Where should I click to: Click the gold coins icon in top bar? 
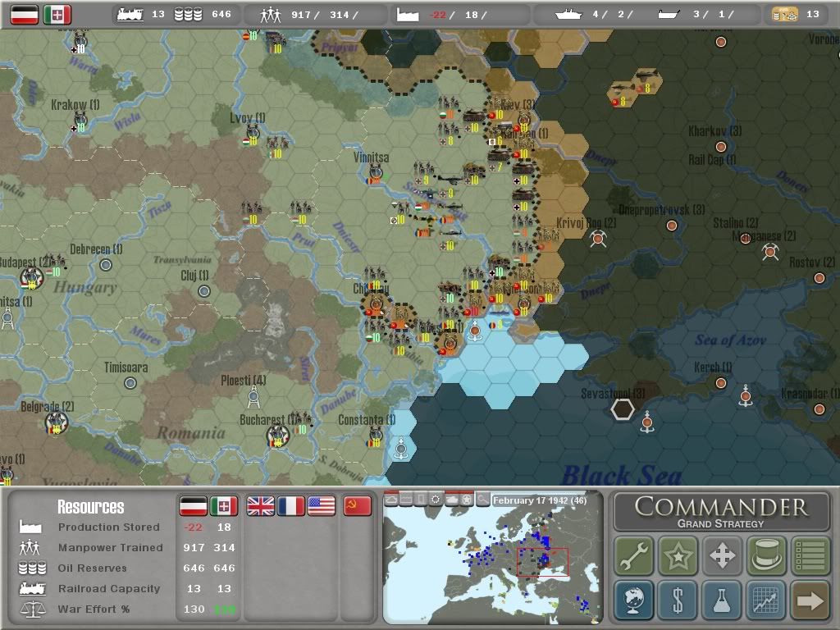(784, 15)
